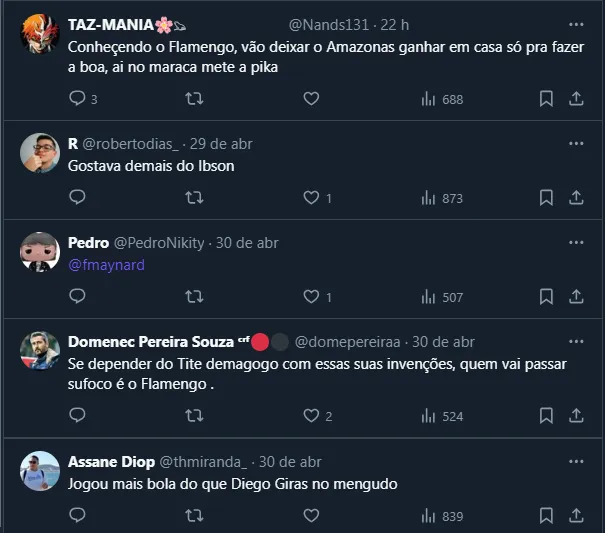This screenshot has width=605, height=533.
Task: Open more options on robertodias_ tweet
Action: click(576, 144)
